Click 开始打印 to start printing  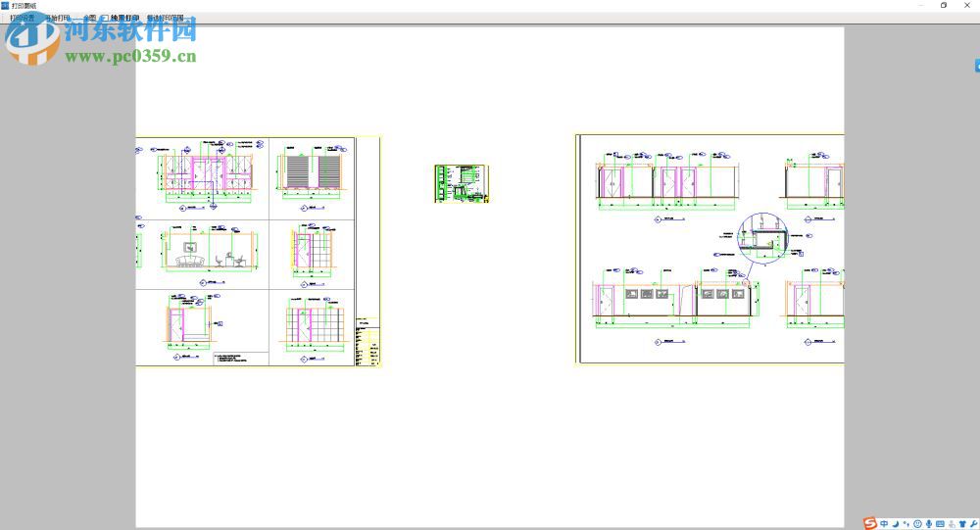pyautogui.click(x=58, y=19)
